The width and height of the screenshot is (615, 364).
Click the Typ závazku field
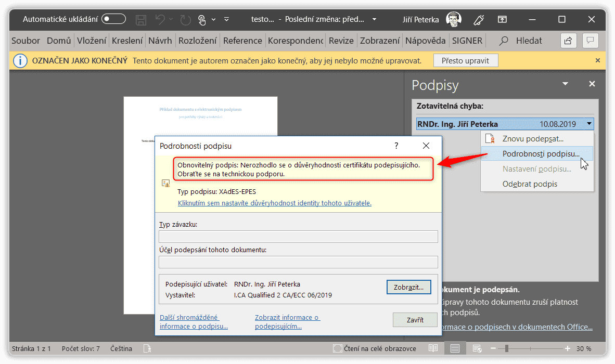click(298, 237)
